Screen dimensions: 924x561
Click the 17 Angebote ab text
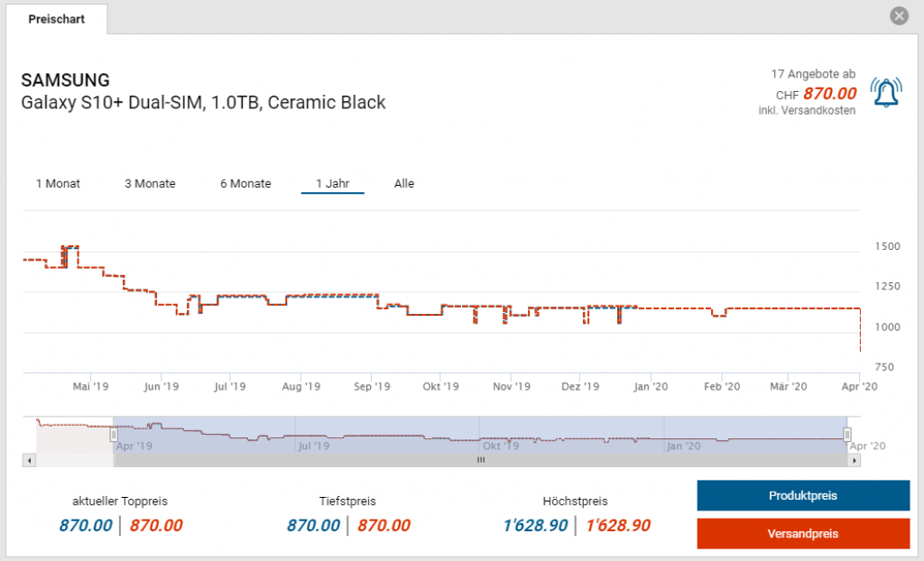(x=813, y=74)
